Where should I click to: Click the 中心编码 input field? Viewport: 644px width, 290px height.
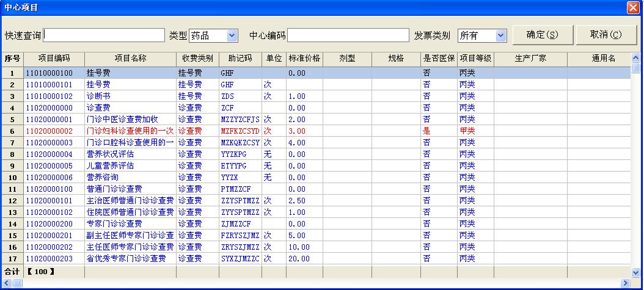point(348,35)
